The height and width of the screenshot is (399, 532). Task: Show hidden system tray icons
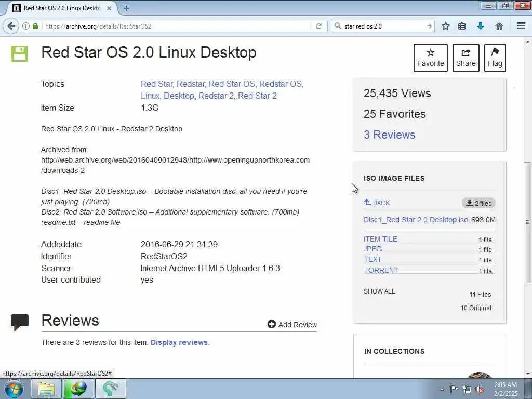pos(442,389)
